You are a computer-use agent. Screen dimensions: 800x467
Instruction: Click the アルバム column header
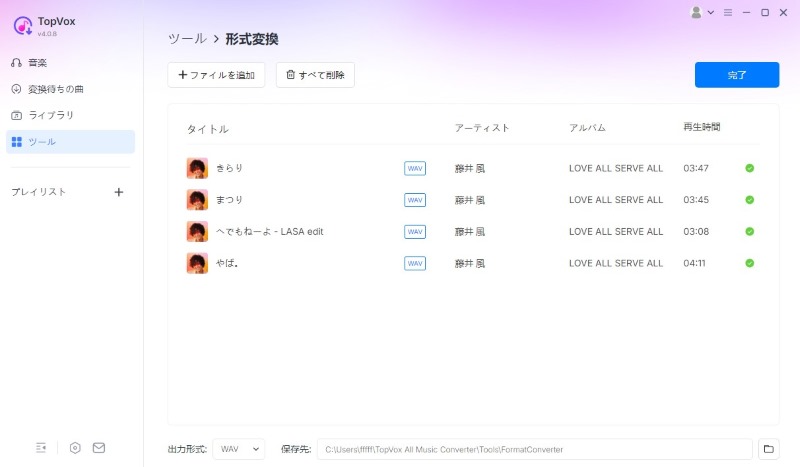pos(587,128)
